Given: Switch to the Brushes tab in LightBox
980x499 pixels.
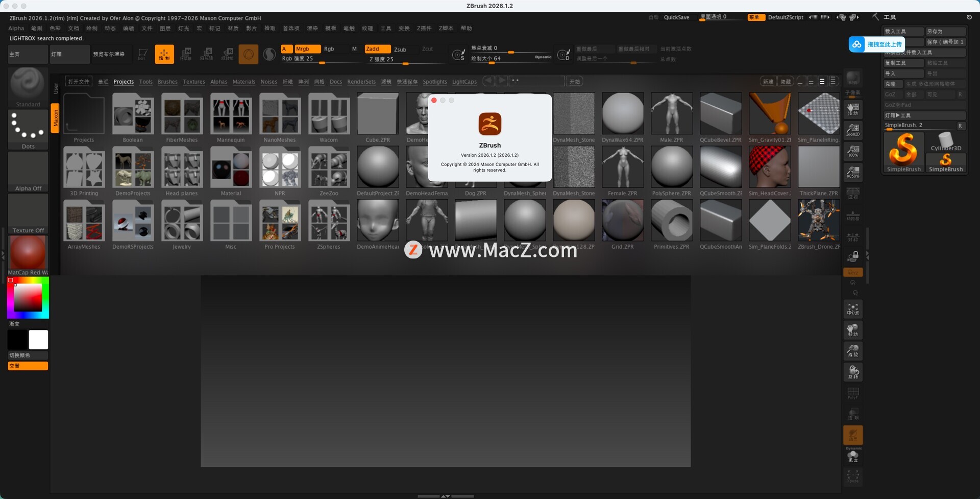Looking at the screenshot, I should click(x=167, y=82).
